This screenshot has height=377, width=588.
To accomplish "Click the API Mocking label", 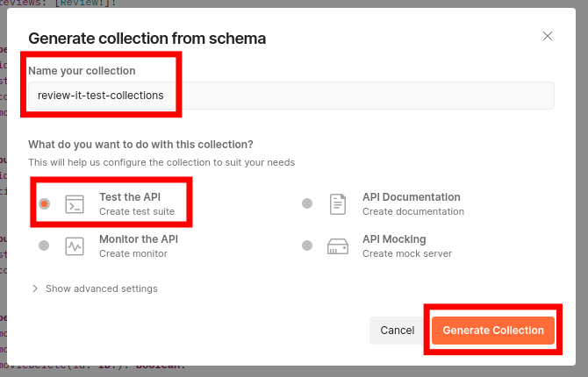I will [394, 239].
